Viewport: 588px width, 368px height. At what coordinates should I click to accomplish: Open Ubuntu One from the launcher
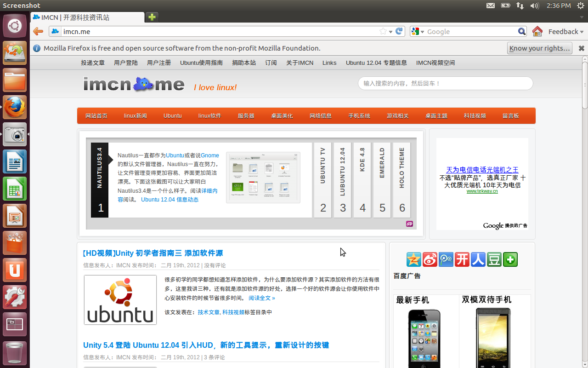coord(15,270)
